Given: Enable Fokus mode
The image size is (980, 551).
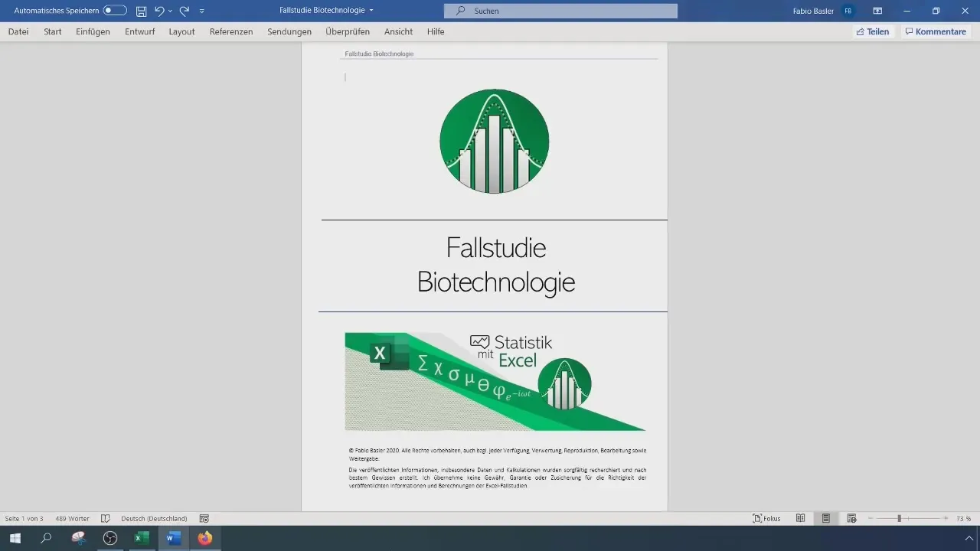Looking at the screenshot, I should [x=767, y=518].
